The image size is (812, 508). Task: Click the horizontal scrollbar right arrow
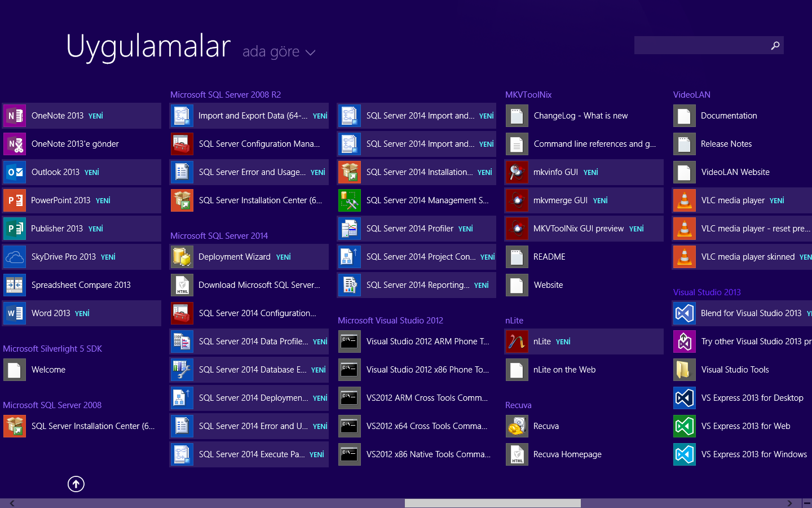click(789, 503)
